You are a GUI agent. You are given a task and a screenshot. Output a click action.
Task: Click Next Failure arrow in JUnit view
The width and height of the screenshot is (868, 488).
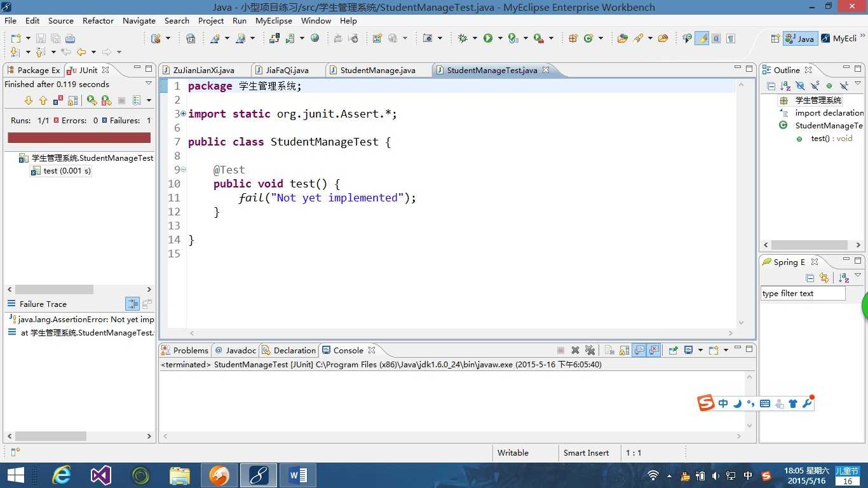pos(28,100)
